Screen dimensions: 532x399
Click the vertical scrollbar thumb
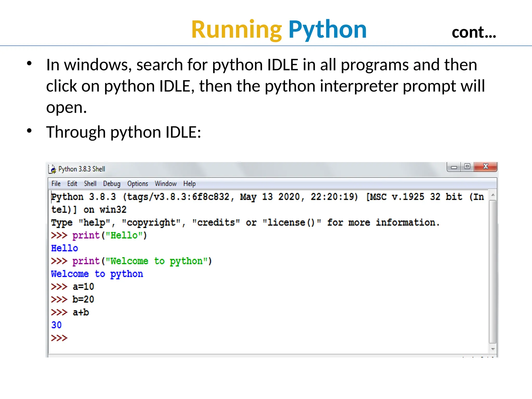point(493,271)
